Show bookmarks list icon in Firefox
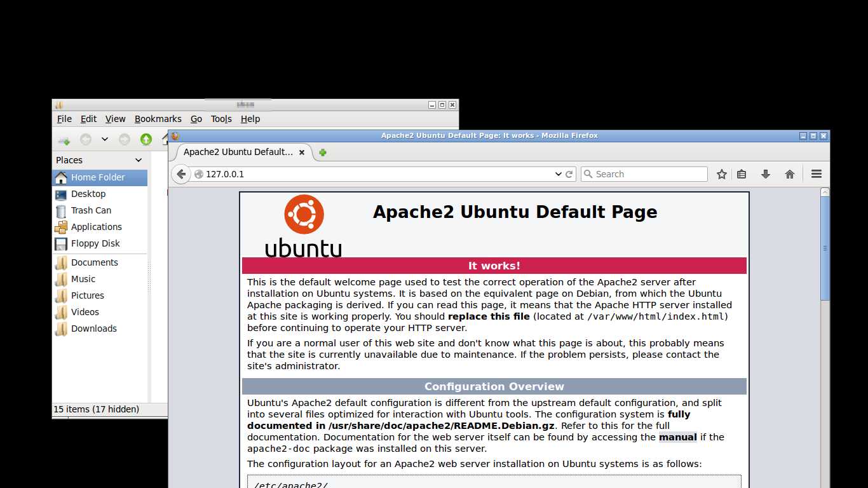 (x=742, y=174)
